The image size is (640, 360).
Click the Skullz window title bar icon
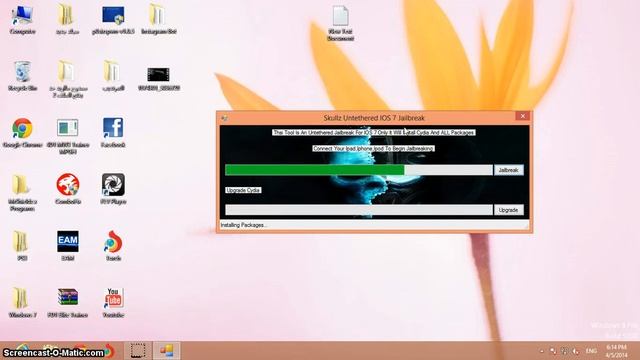(x=224, y=118)
